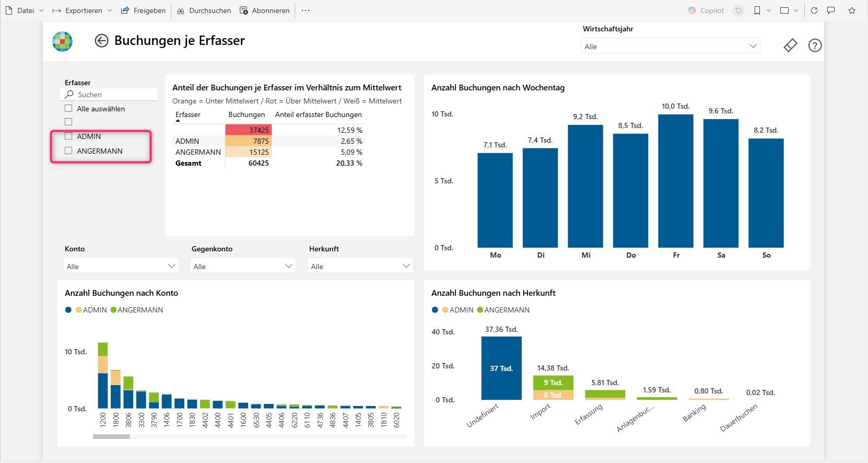Click green ANGERMANN legend swatch in Konto chart
This screenshot has height=463, width=868.
(x=113, y=310)
